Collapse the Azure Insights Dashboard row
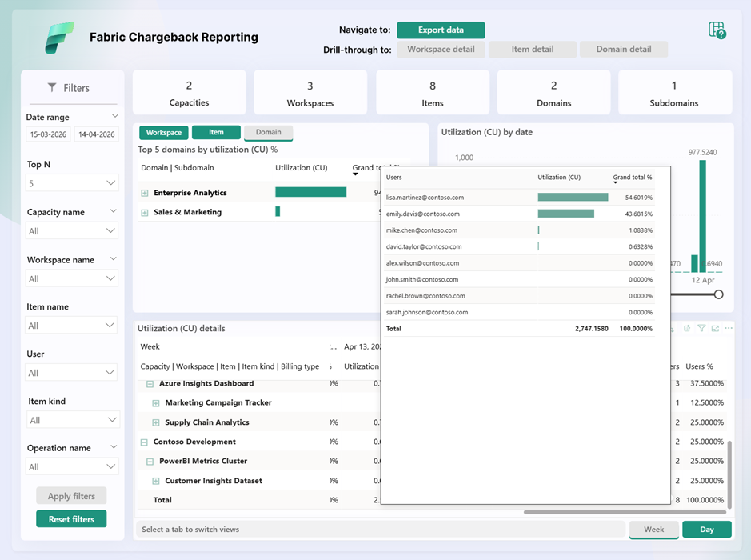This screenshot has width=751, height=560. tap(150, 384)
